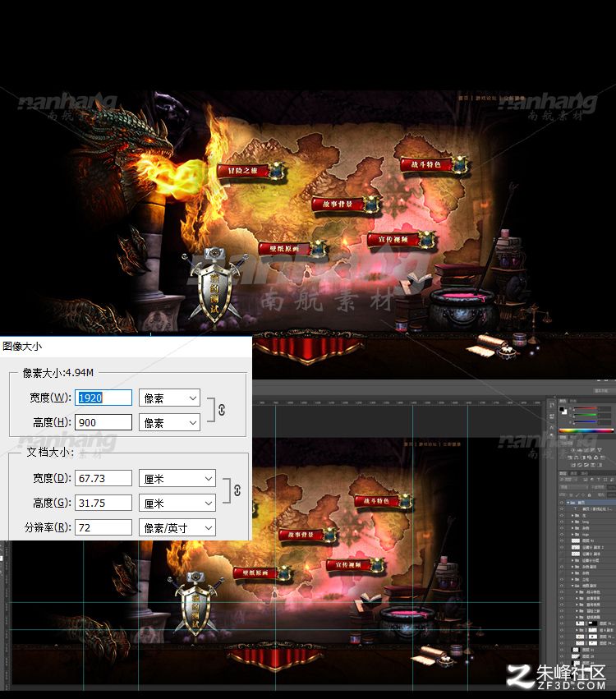Expand the logo layer group arrow
Viewport: 616px width, 699px height.
(572, 534)
